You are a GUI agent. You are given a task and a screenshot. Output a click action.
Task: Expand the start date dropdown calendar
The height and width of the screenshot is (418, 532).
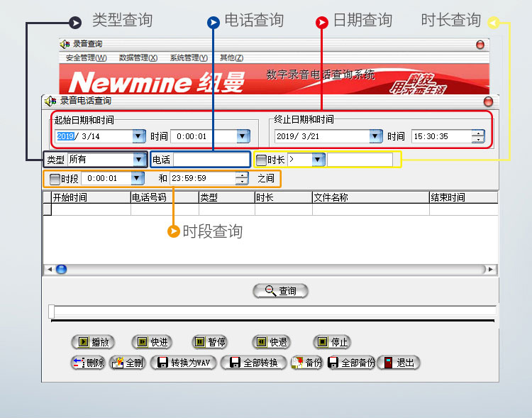click(x=138, y=136)
